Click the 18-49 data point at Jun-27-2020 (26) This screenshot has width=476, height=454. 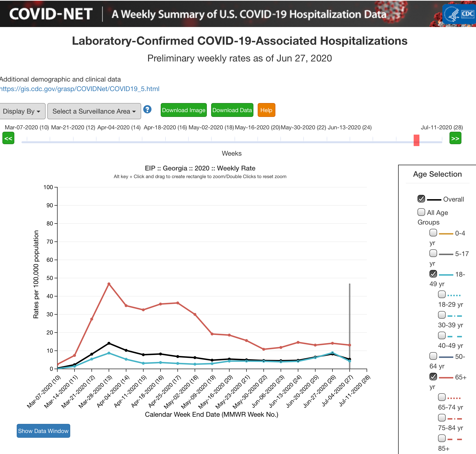pyautogui.click(x=332, y=353)
